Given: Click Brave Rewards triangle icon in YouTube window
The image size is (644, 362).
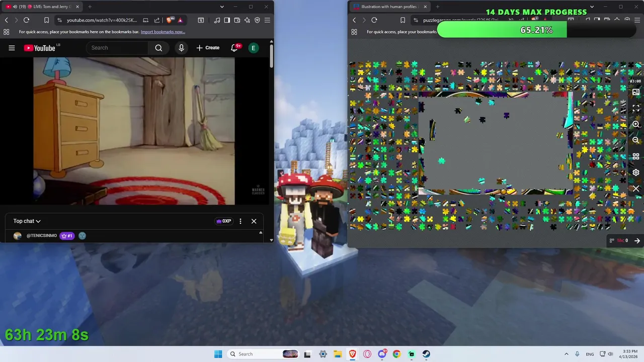Looking at the screenshot, I should [x=180, y=20].
